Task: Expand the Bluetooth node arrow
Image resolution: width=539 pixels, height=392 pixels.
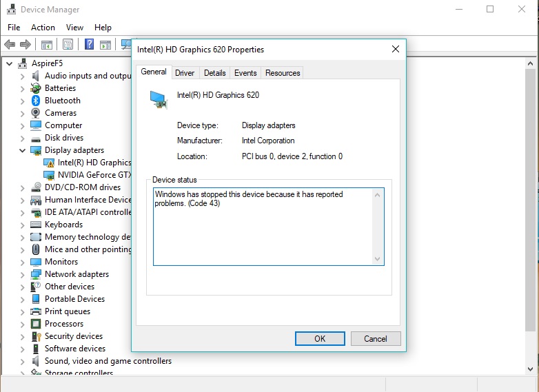Action: (x=23, y=101)
